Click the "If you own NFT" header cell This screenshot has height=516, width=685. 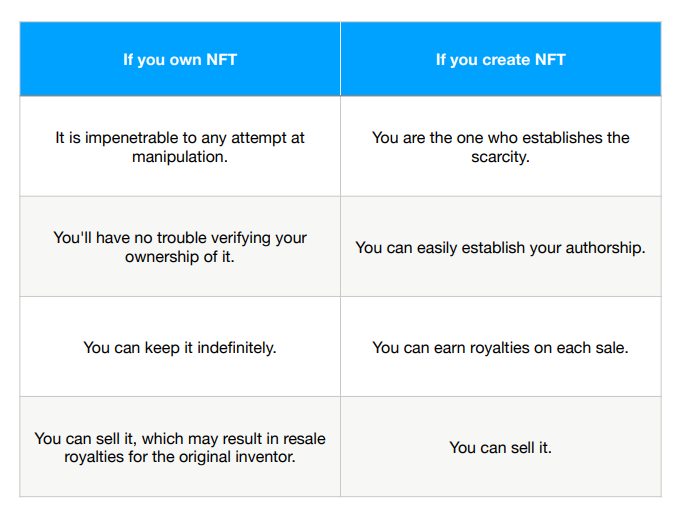click(180, 60)
